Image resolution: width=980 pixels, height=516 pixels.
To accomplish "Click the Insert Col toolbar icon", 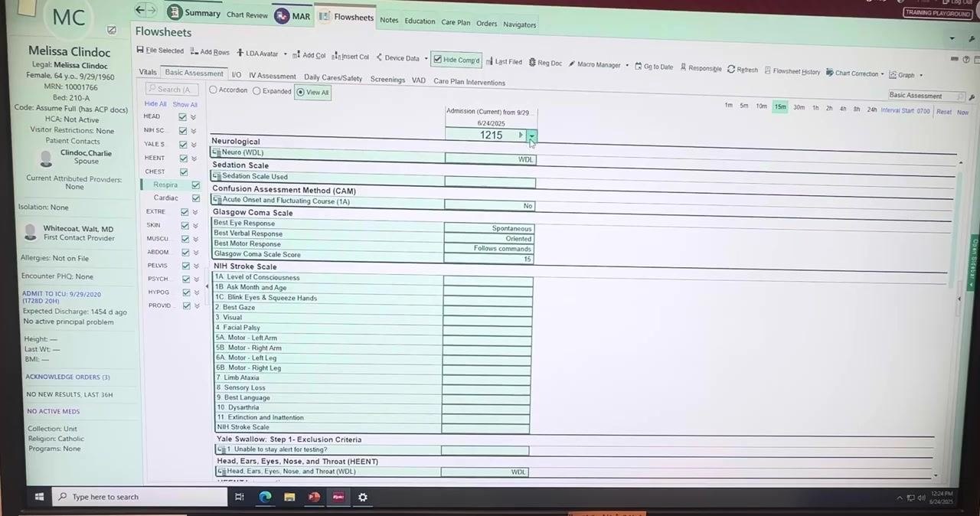I will coord(336,56).
